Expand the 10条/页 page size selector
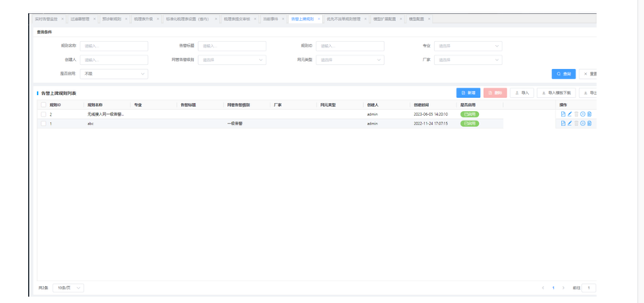Image resolution: width=644 pixels, height=303 pixels. [x=68, y=288]
